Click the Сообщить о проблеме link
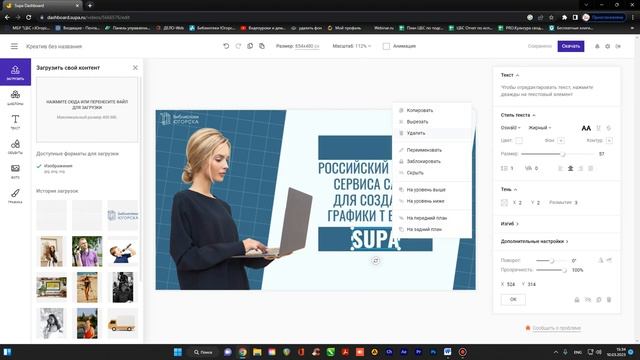 tap(556, 328)
